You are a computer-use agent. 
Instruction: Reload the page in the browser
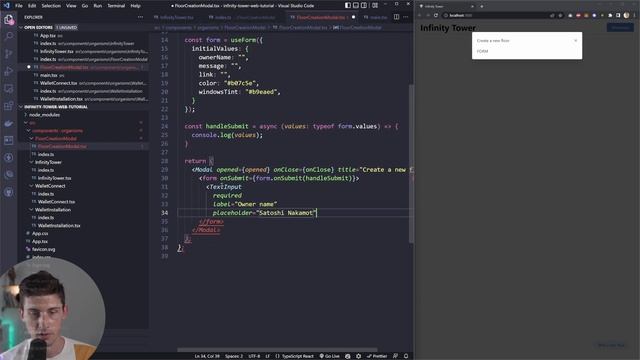point(436,16)
